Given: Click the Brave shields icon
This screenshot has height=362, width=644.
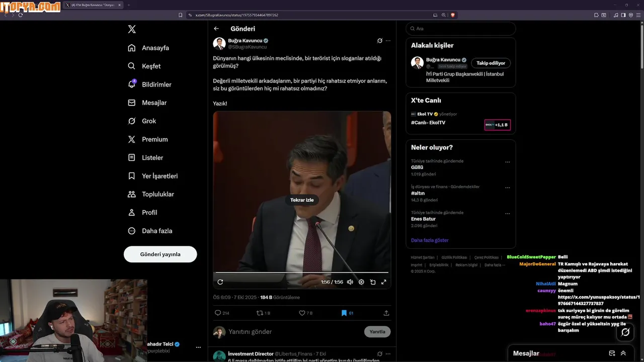Looking at the screenshot, I should point(452,15).
